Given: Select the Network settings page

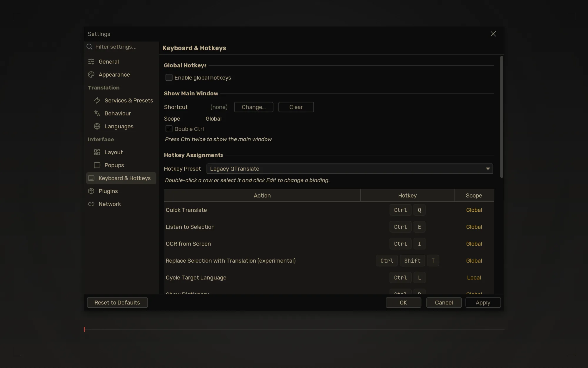Looking at the screenshot, I should [x=121, y=204].
